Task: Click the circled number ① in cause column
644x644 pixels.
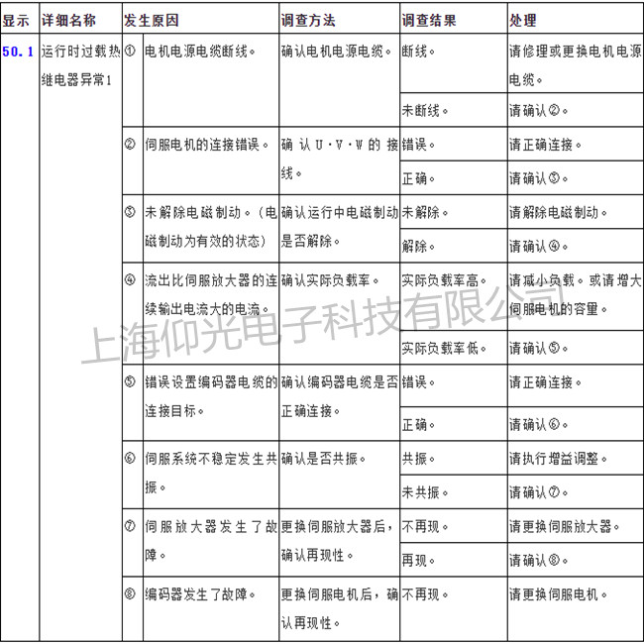Action: click(130, 50)
